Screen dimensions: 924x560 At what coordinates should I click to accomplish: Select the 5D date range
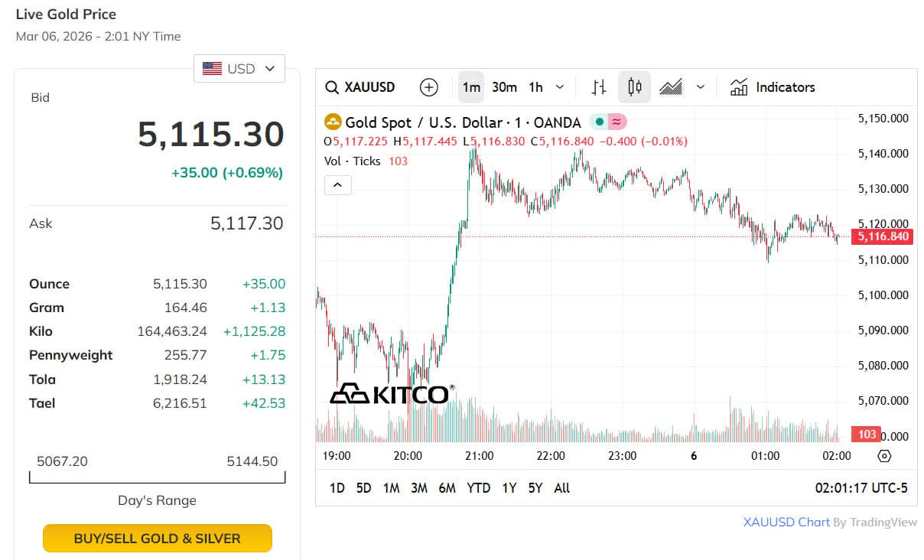363,488
